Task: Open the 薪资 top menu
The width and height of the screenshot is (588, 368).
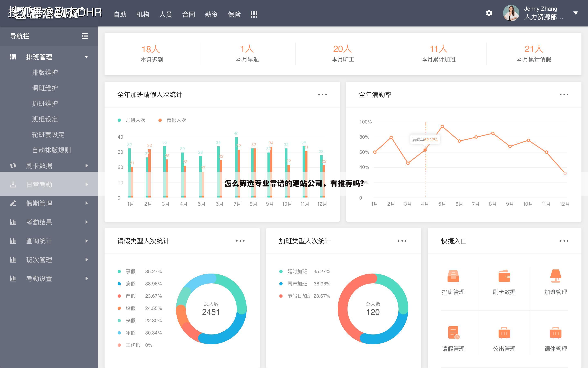Action: [211, 14]
